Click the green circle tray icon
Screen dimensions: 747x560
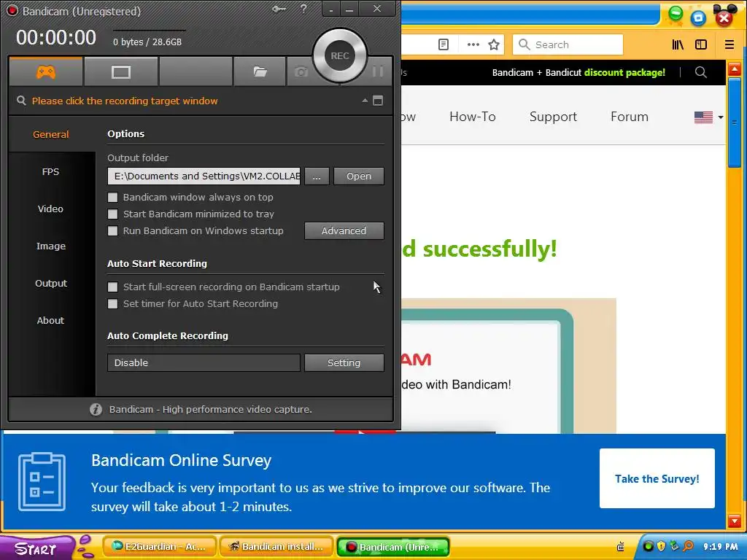(649, 546)
